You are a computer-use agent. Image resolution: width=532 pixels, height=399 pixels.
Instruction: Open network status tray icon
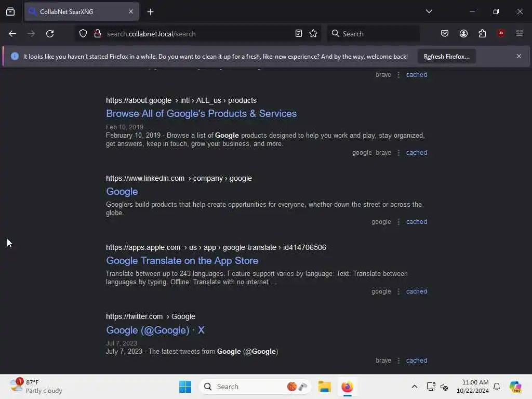click(x=431, y=387)
